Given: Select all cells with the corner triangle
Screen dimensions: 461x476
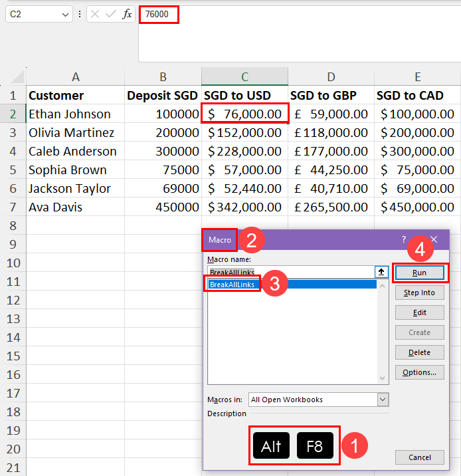Looking at the screenshot, I should [17, 76].
